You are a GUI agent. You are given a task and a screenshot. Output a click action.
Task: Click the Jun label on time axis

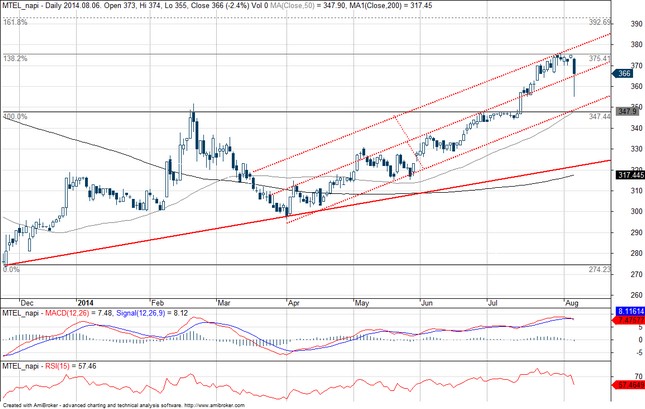427,303
